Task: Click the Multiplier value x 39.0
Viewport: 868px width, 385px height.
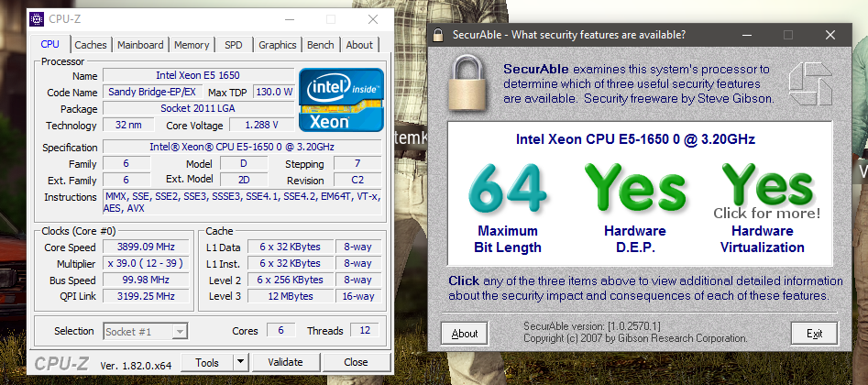Action: pos(146,264)
